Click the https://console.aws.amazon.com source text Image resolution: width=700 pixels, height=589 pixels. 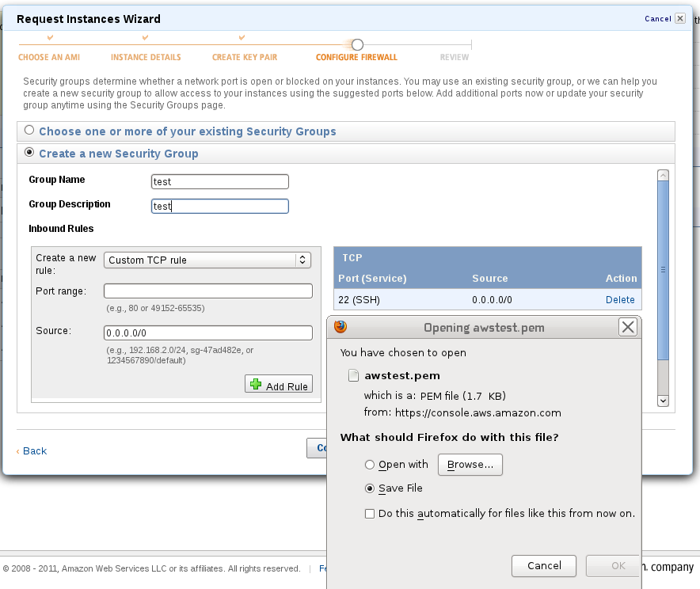coord(478,412)
